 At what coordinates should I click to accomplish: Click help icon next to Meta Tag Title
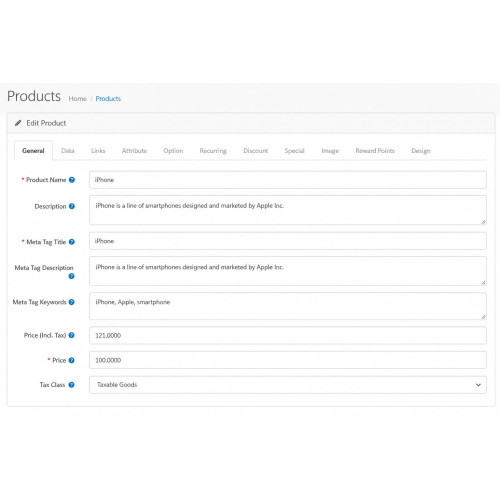[x=72, y=242]
